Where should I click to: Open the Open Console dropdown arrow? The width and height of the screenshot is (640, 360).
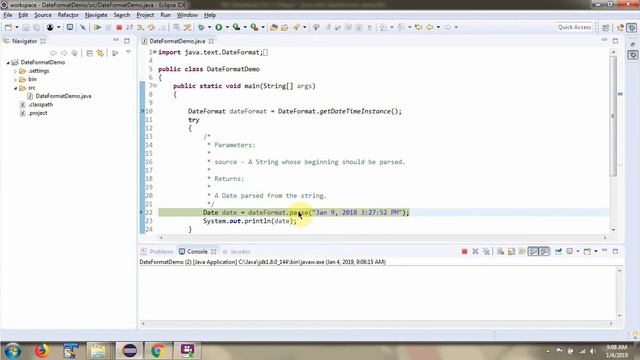click(x=596, y=251)
